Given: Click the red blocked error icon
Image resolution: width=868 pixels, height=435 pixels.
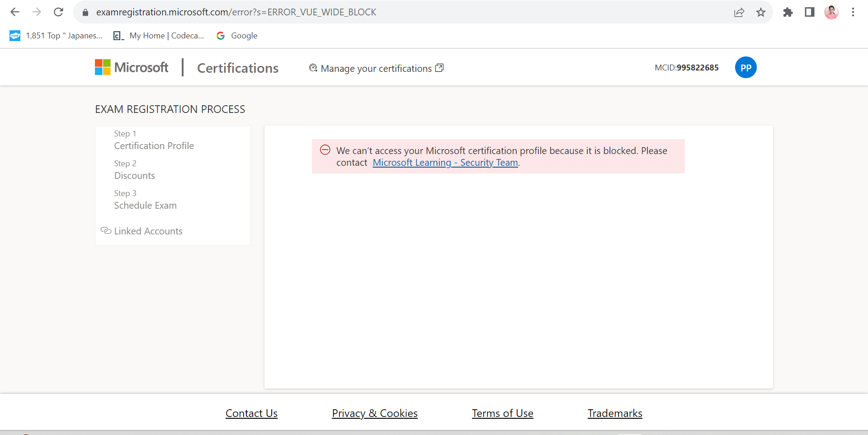Looking at the screenshot, I should click(x=325, y=150).
